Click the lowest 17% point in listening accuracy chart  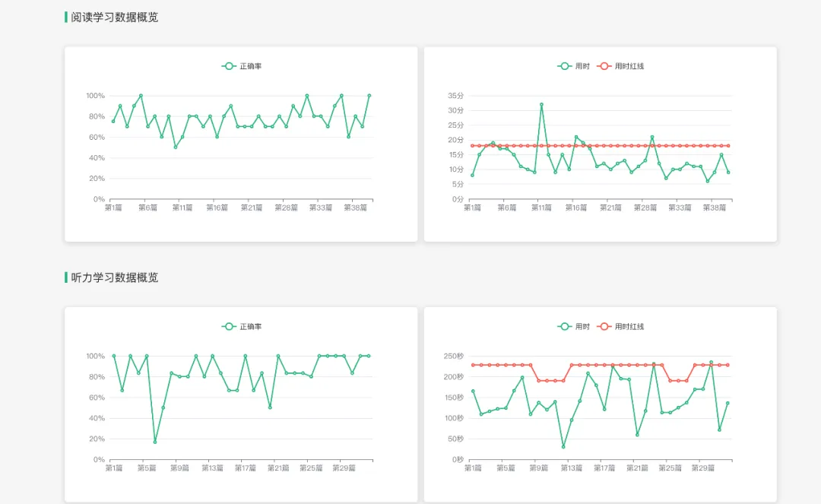point(155,442)
